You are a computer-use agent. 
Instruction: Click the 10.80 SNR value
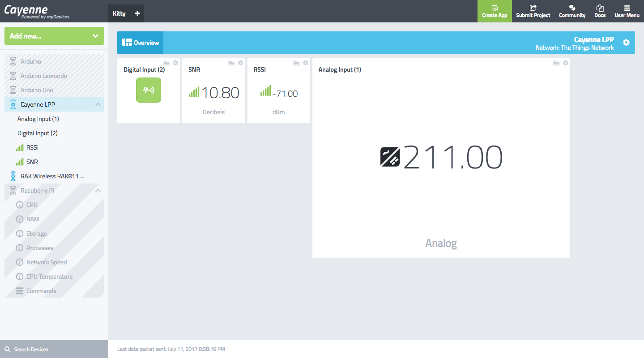tap(220, 93)
